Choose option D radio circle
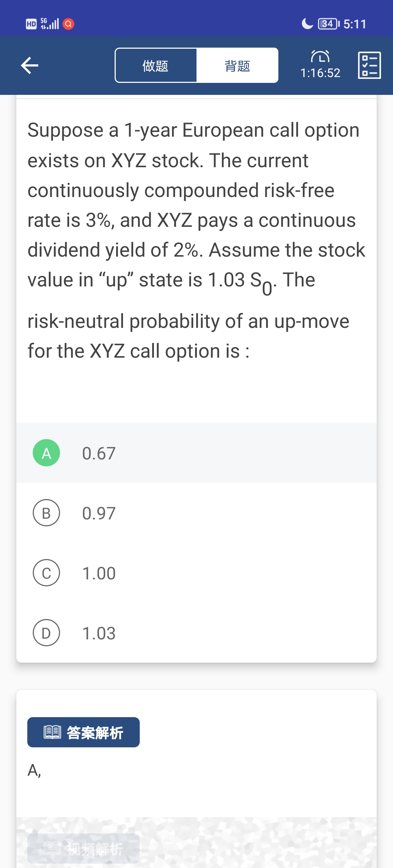The width and height of the screenshot is (393, 868). [x=47, y=633]
